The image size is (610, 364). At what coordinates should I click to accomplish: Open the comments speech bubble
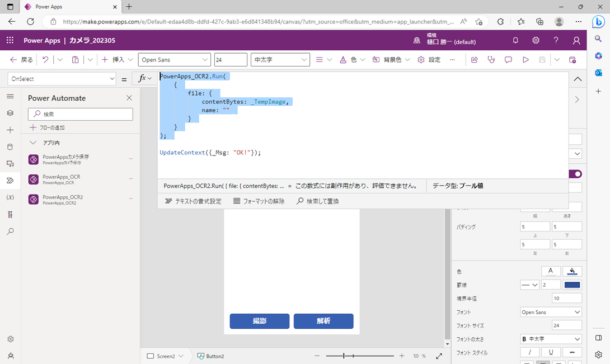[508, 59]
